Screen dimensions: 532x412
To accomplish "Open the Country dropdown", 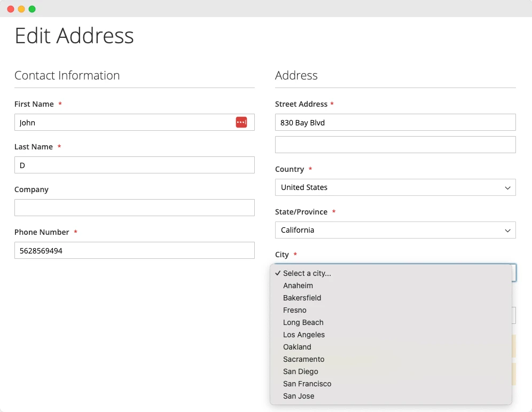I will tap(395, 187).
